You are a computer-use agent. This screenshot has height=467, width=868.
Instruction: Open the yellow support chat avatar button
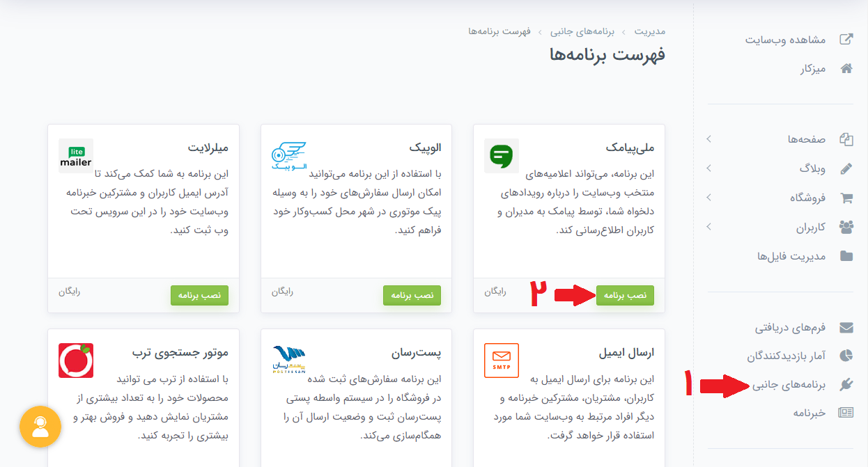click(x=40, y=427)
